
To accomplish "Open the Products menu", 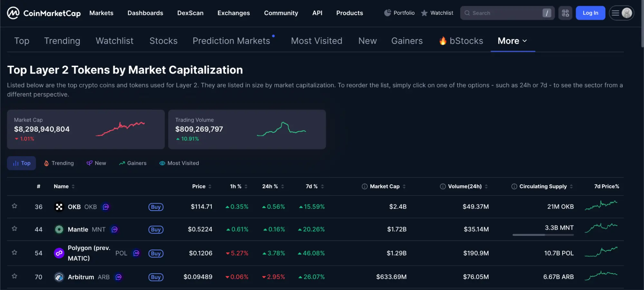I will (350, 13).
